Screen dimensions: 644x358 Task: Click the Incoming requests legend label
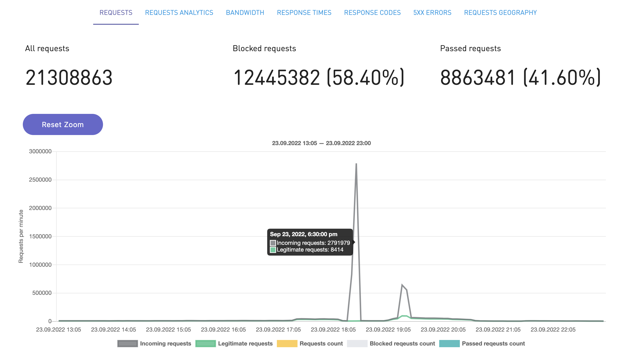(x=165, y=344)
